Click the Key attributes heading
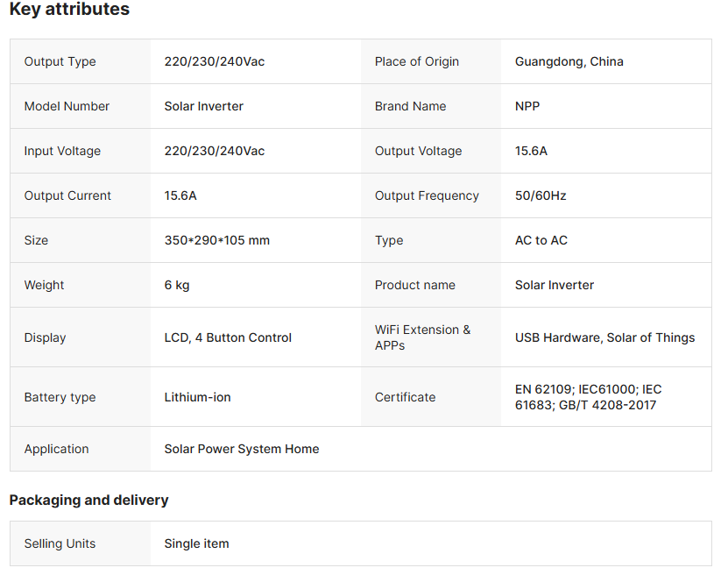 (69, 11)
